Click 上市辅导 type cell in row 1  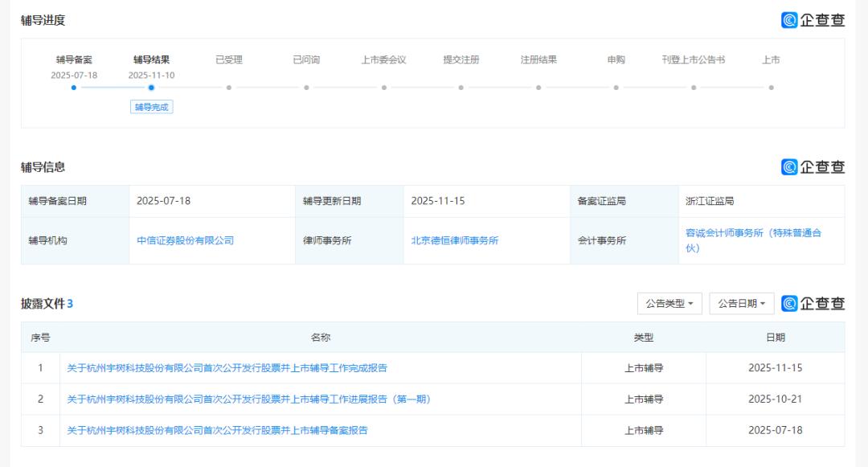644,368
